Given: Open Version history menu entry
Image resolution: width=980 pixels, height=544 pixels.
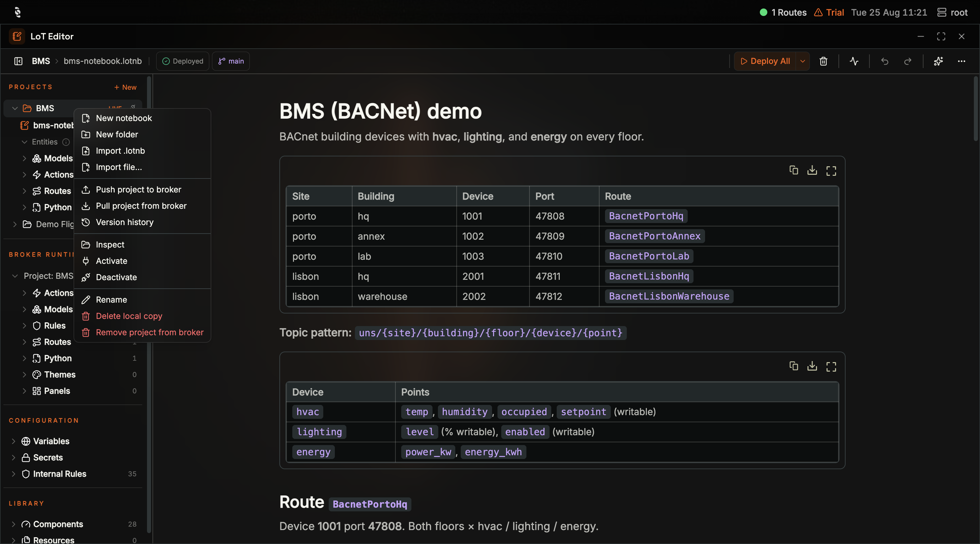Looking at the screenshot, I should point(142,222).
